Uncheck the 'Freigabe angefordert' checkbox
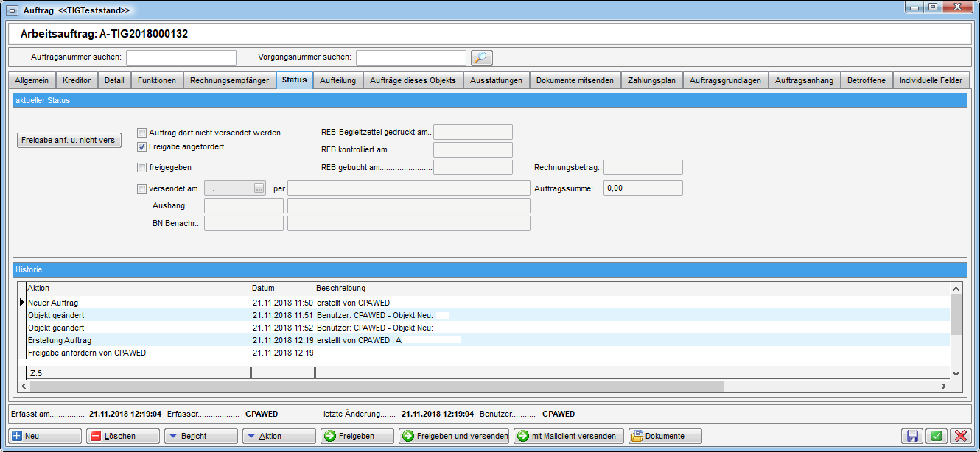Viewport: 980px width, 452px height. (142, 146)
